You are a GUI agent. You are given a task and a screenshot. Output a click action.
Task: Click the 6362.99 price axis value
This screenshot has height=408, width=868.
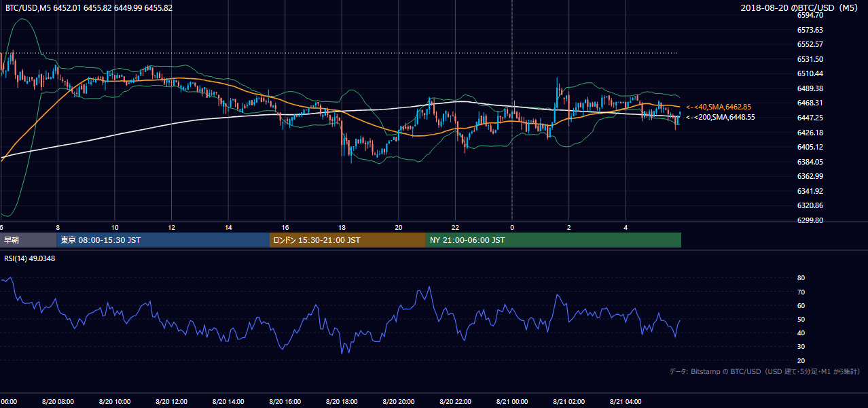(810, 176)
